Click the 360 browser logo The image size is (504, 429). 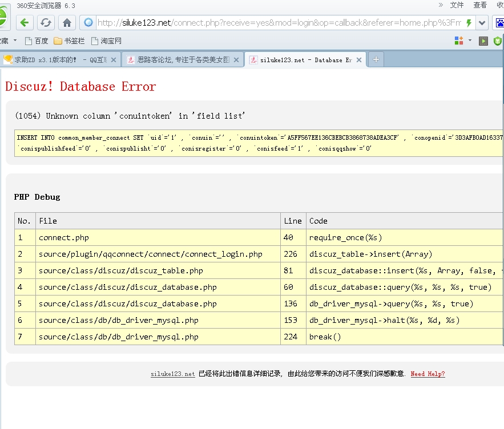pyautogui.click(x=3, y=18)
